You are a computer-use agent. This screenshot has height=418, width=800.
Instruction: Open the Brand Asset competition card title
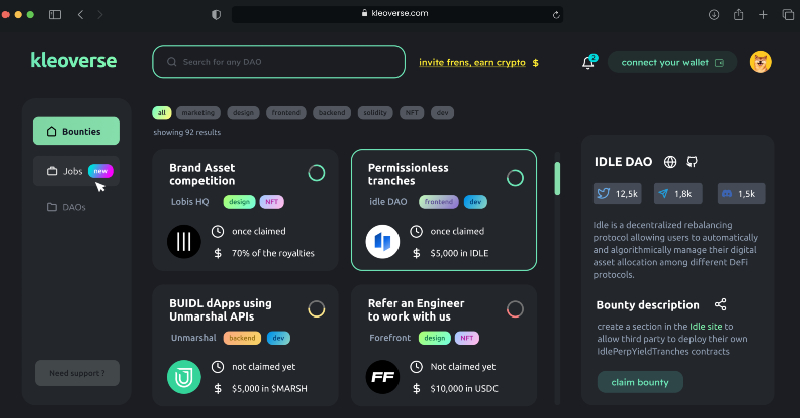pyautogui.click(x=202, y=174)
